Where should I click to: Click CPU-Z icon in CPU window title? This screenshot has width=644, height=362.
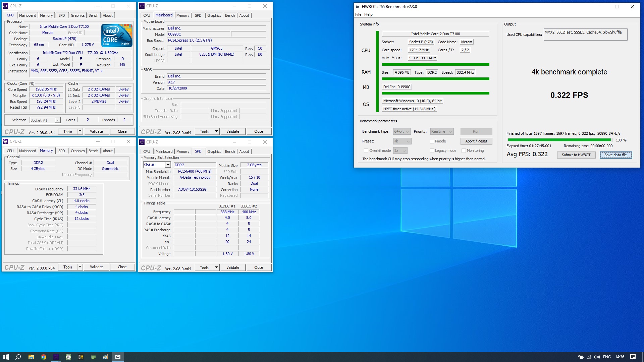(x=5, y=6)
